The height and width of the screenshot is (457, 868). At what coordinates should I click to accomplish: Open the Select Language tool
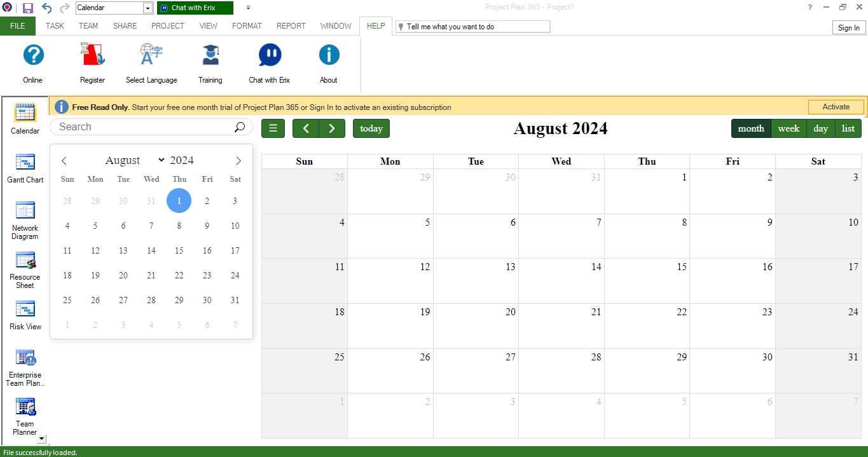[151, 62]
